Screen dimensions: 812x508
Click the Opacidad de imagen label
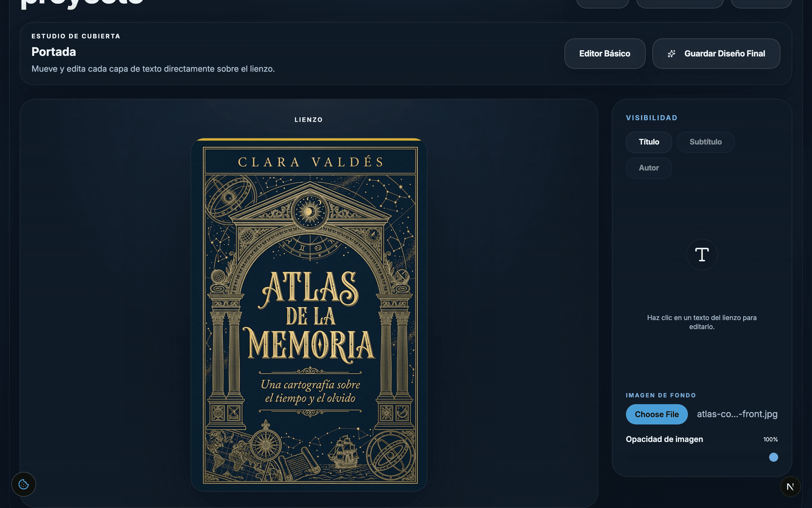click(664, 439)
